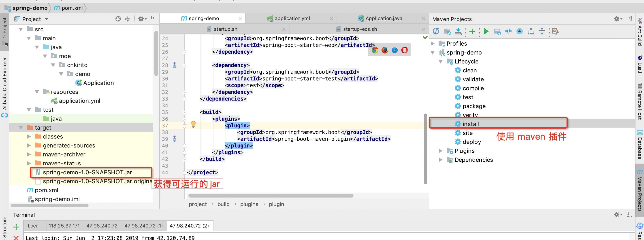Click intention lightbulb on line 37
Image resolution: width=644 pixels, height=240 pixels.
pyautogui.click(x=193, y=124)
